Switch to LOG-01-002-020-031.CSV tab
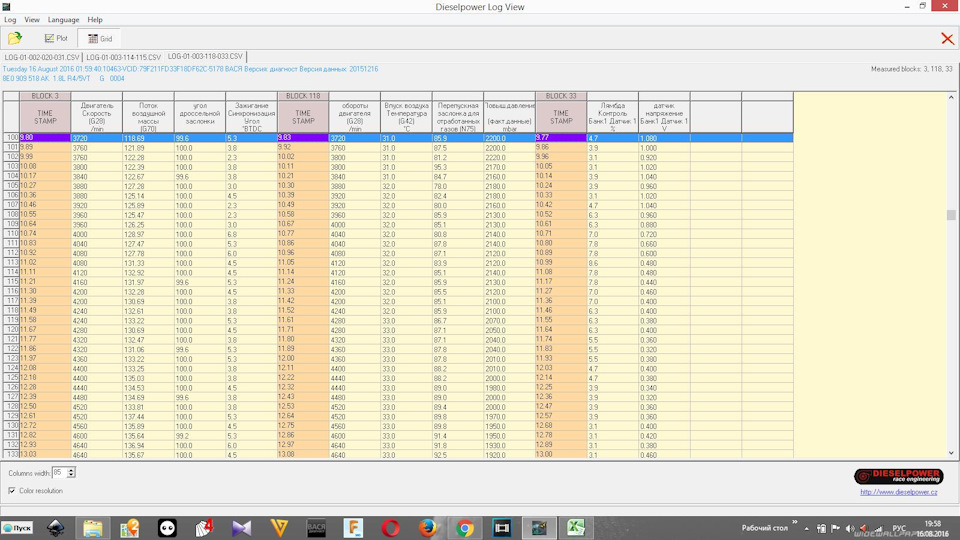Screen dimensions: 960x540 point(41,57)
